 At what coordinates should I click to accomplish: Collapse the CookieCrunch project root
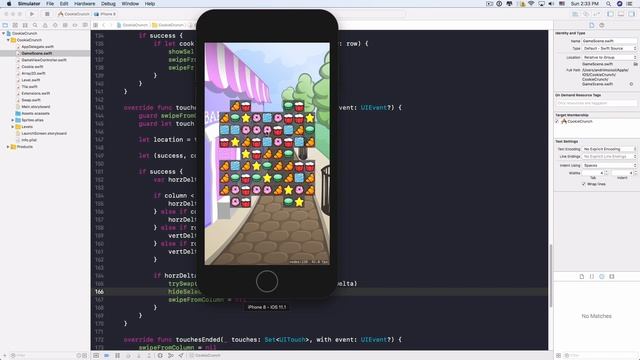pos(4,33)
